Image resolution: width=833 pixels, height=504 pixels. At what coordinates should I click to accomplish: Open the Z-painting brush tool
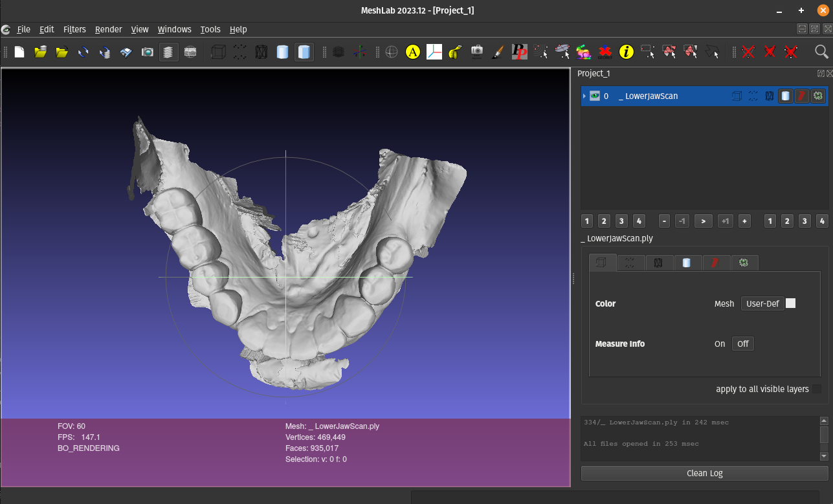point(497,52)
